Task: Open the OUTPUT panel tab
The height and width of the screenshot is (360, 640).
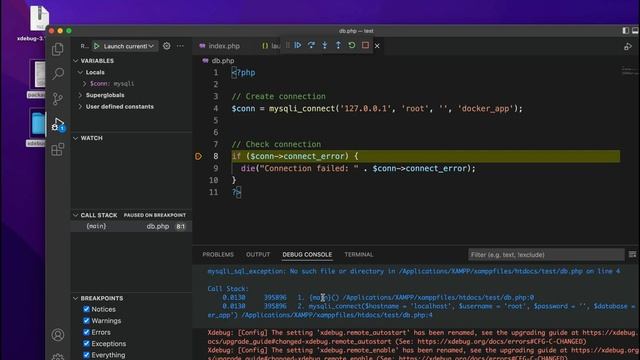Action: point(258,255)
